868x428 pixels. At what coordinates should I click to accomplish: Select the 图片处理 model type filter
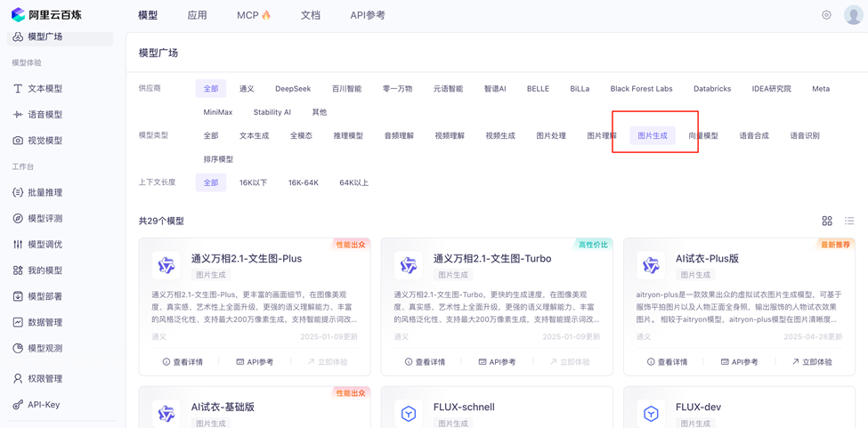tap(551, 135)
